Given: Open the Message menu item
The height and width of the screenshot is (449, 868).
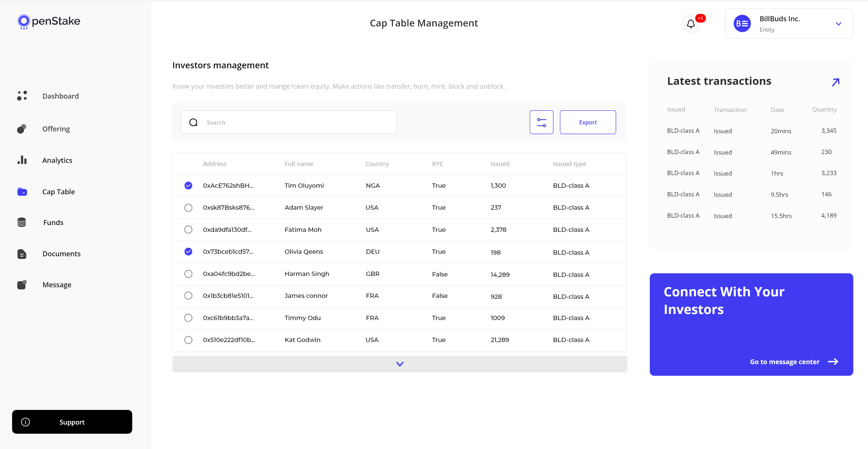Looking at the screenshot, I should click(x=57, y=285).
